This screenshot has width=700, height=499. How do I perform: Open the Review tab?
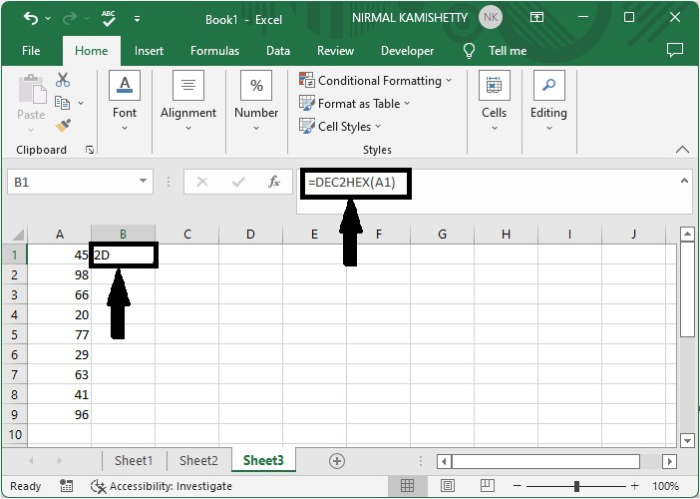tap(335, 51)
